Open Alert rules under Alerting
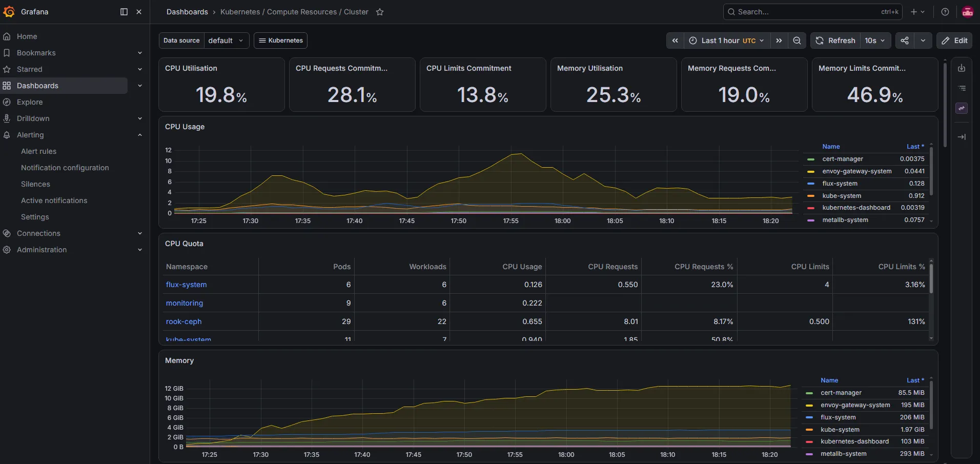980x464 pixels. click(x=38, y=151)
